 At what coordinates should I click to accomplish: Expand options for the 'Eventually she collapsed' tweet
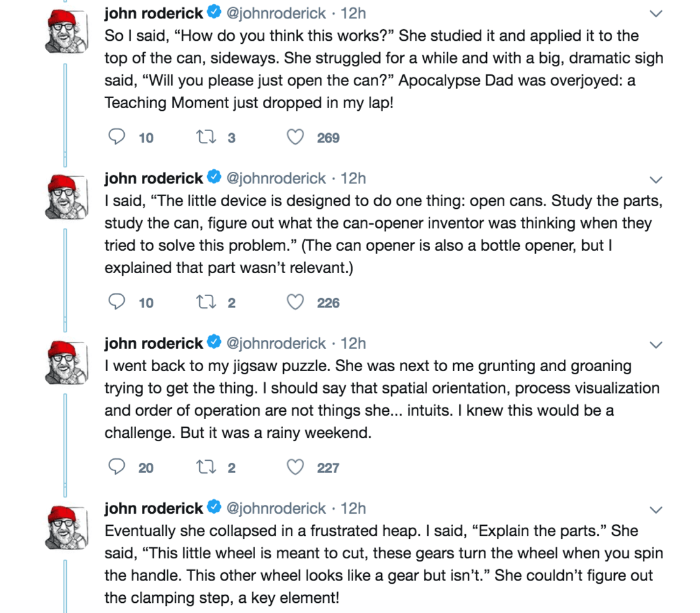pos(655,510)
